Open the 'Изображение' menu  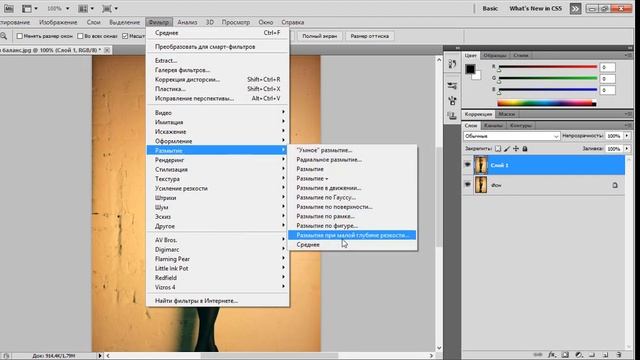tap(58, 22)
